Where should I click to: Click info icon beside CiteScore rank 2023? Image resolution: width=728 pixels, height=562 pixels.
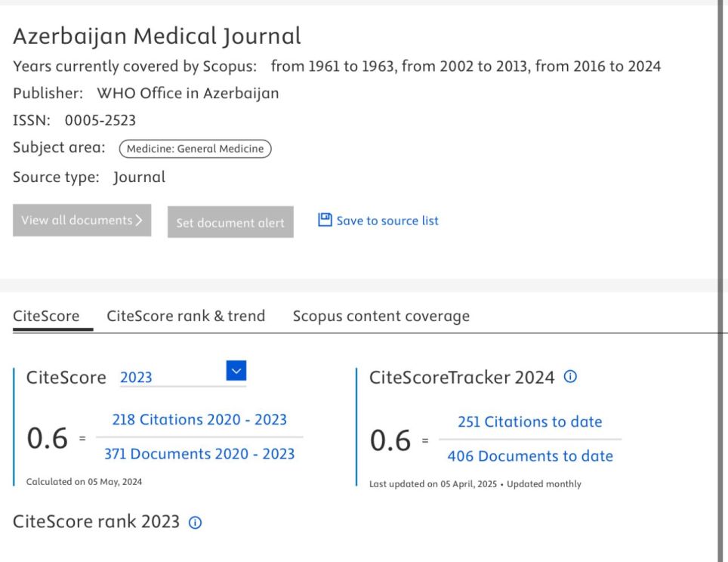195,523
